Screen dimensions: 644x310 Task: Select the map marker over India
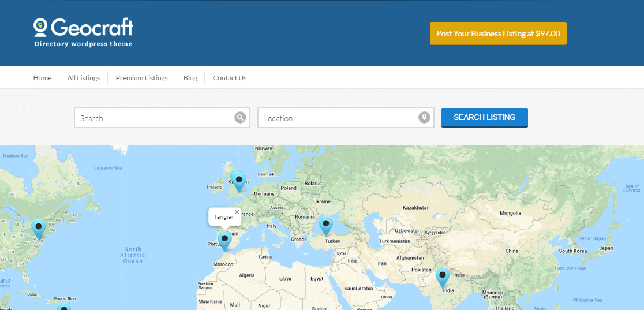443,278
